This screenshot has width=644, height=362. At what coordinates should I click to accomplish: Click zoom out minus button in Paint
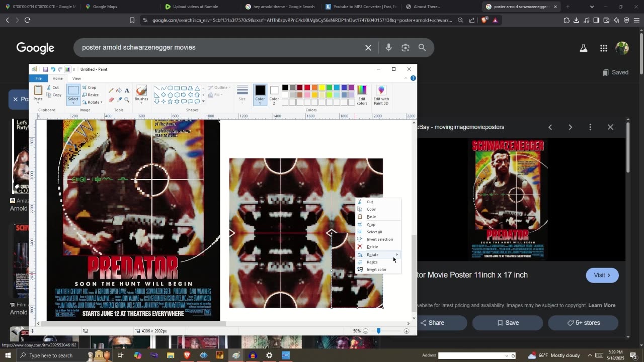[x=365, y=331]
